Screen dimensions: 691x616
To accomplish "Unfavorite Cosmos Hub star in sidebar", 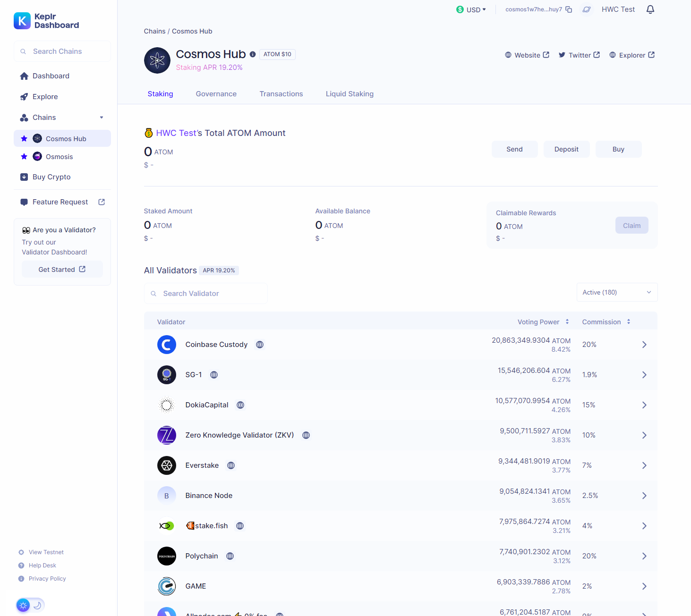I will tap(24, 138).
